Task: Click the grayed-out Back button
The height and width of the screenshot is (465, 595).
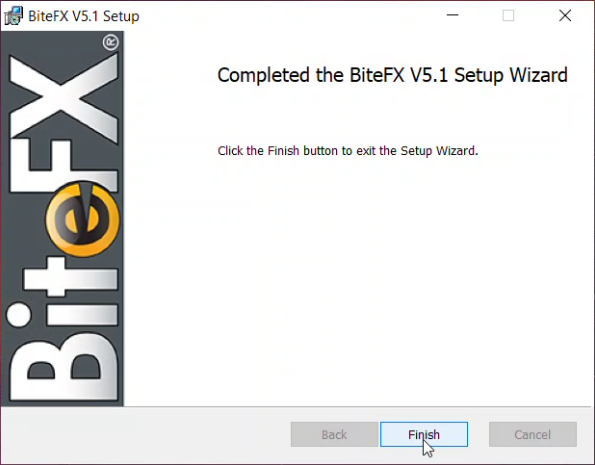Action: [334, 434]
